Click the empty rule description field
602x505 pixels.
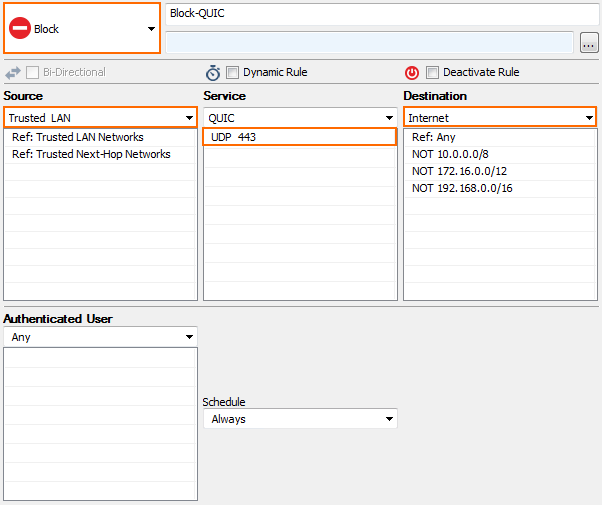(x=370, y=43)
